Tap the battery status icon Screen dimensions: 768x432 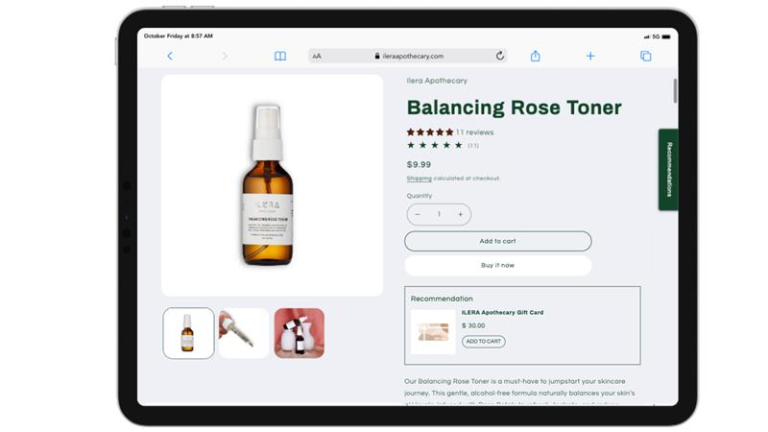click(666, 37)
